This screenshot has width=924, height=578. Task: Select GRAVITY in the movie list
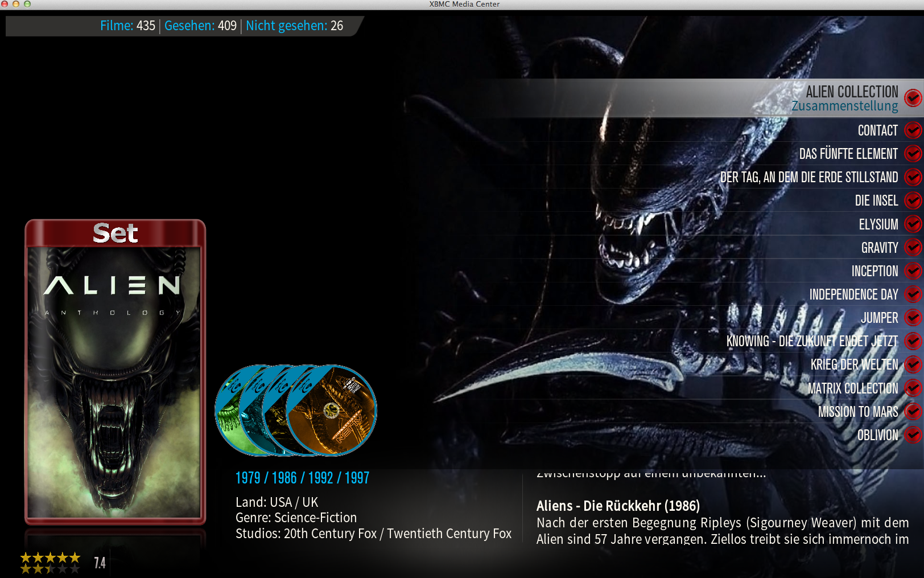[880, 247]
